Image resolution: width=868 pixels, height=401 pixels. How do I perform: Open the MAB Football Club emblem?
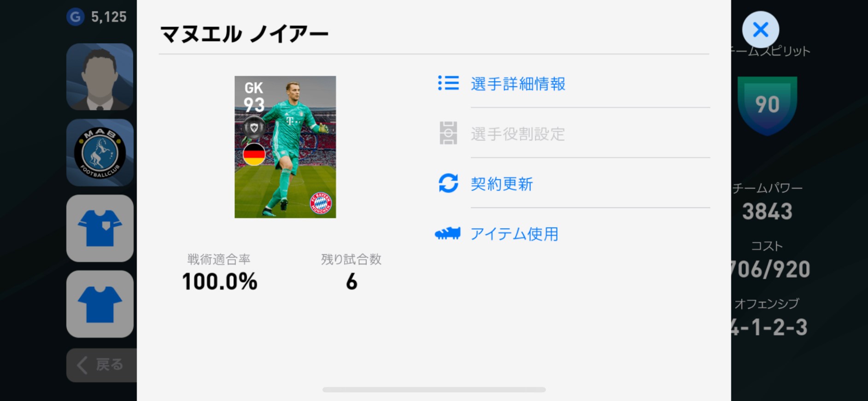[x=100, y=153]
